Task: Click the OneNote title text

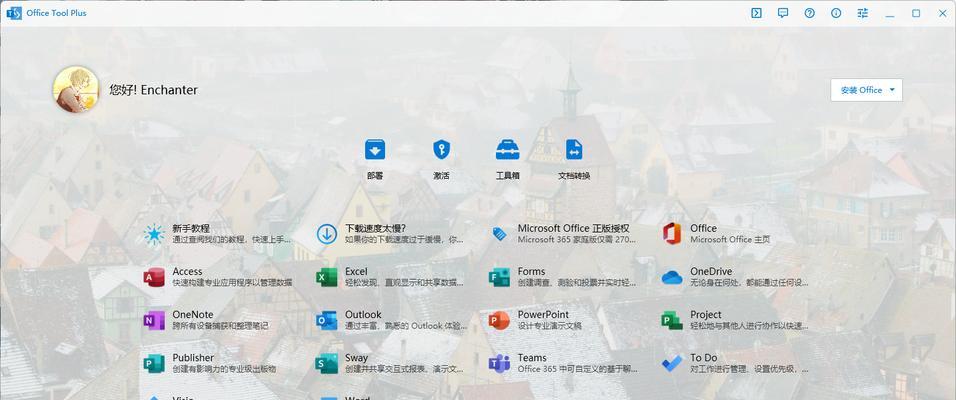Action: pyautogui.click(x=193, y=315)
